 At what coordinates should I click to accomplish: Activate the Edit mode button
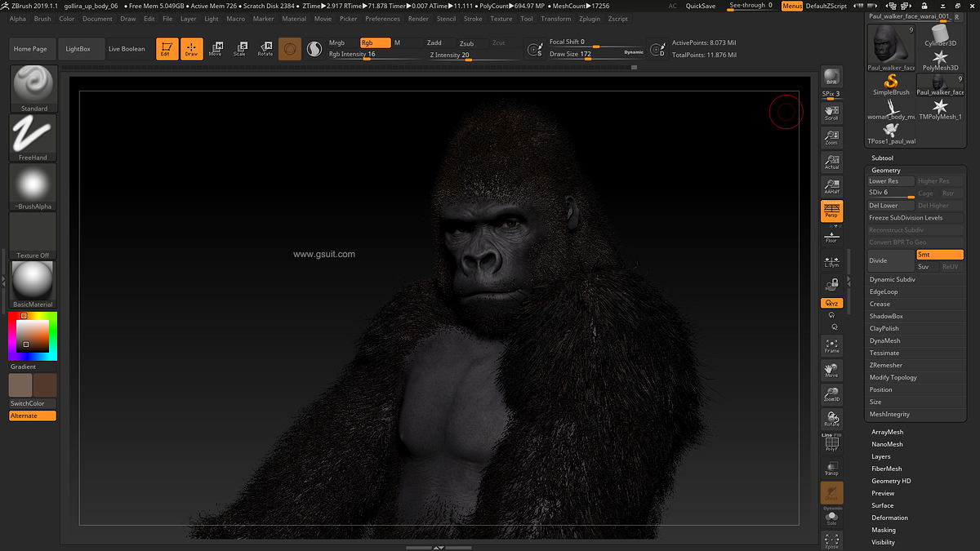point(167,49)
